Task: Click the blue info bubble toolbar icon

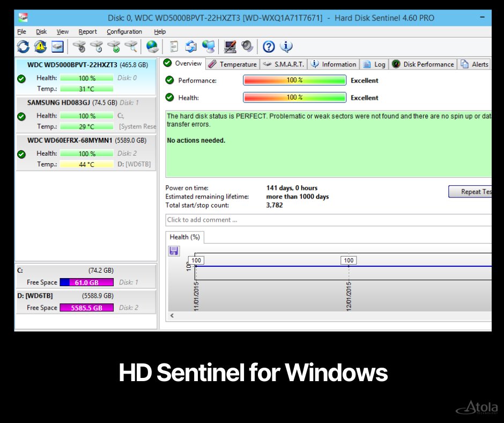Action: pos(286,47)
